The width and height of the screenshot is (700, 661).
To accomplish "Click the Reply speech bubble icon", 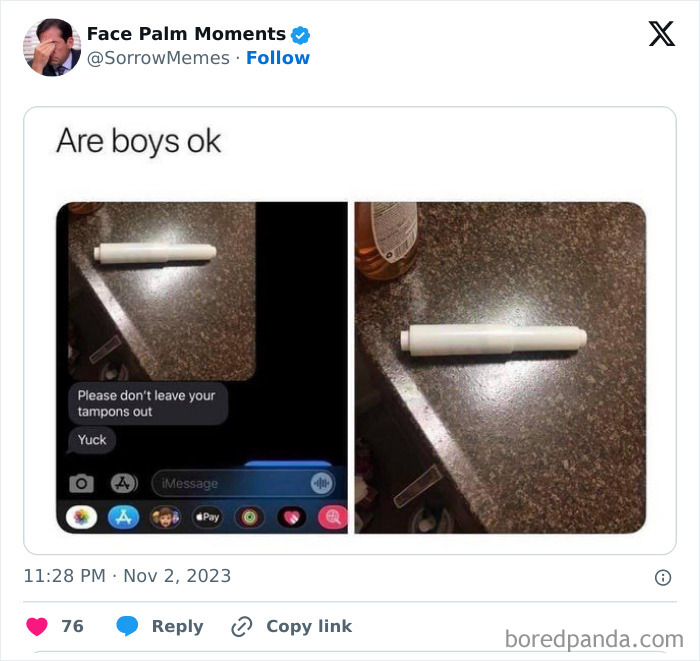I will point(127,626).
